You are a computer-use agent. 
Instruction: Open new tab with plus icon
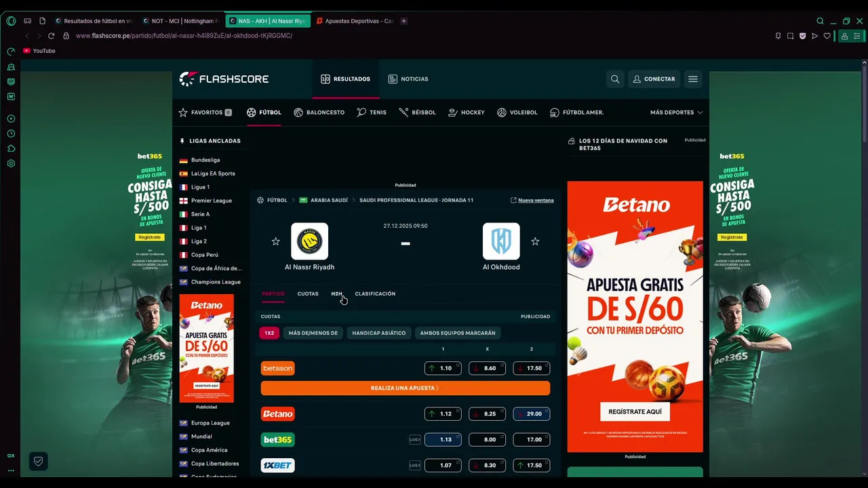(404, 21)
